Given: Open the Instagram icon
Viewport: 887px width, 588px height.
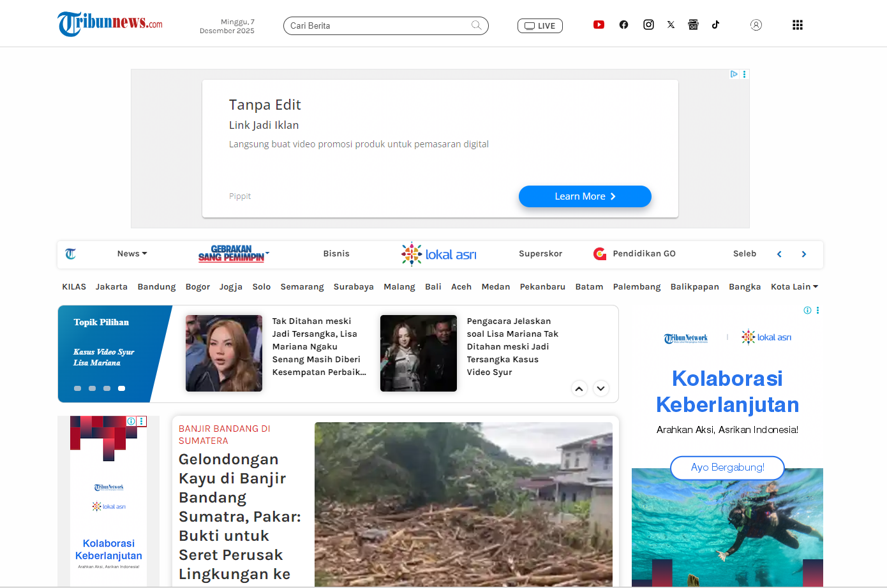Looking at the screenshot, I should pos(648,24).
